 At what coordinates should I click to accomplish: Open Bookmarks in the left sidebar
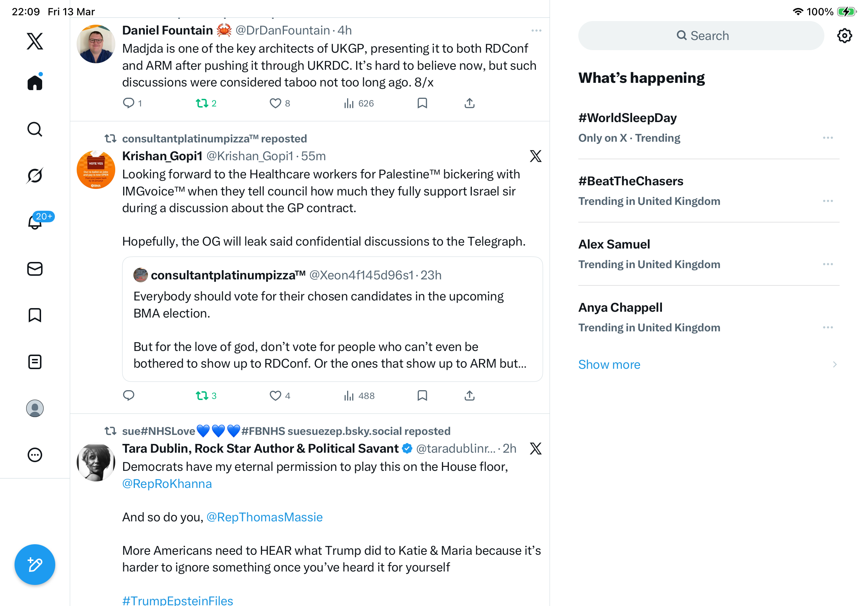point(35,315)
